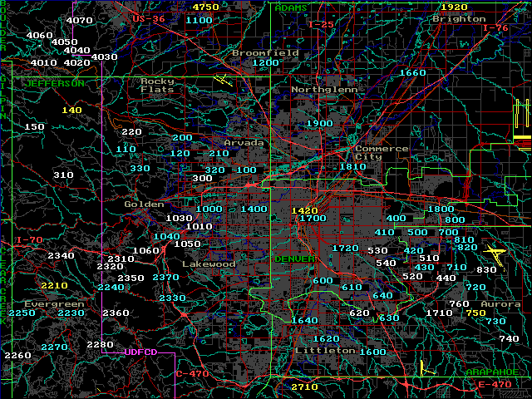Select yellow station 750 below Aurora
The height and width of the screenshot is (399, 532).
[475, 313]
